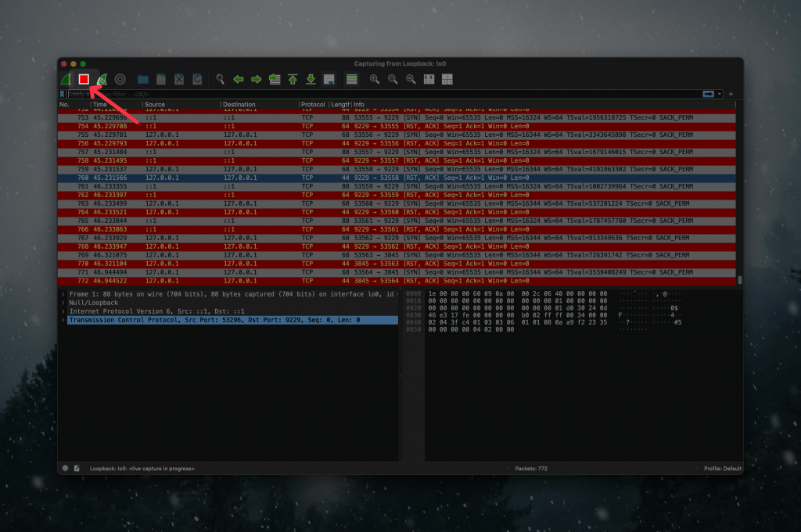Jump to the last packet with the down arrow

pos(311,79)
